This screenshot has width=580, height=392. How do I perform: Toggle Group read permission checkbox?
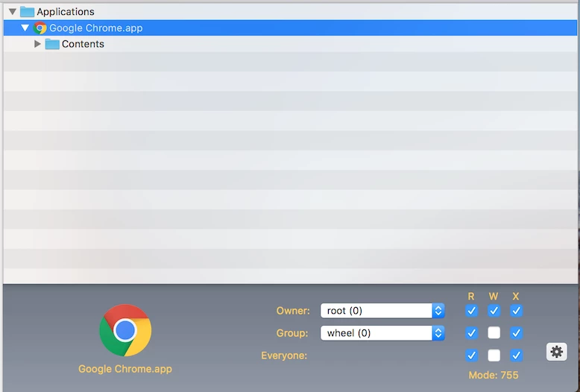pos(472,333)
